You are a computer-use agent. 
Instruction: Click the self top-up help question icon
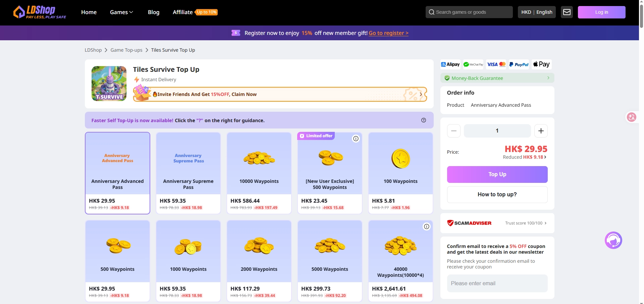pos(424,120)
